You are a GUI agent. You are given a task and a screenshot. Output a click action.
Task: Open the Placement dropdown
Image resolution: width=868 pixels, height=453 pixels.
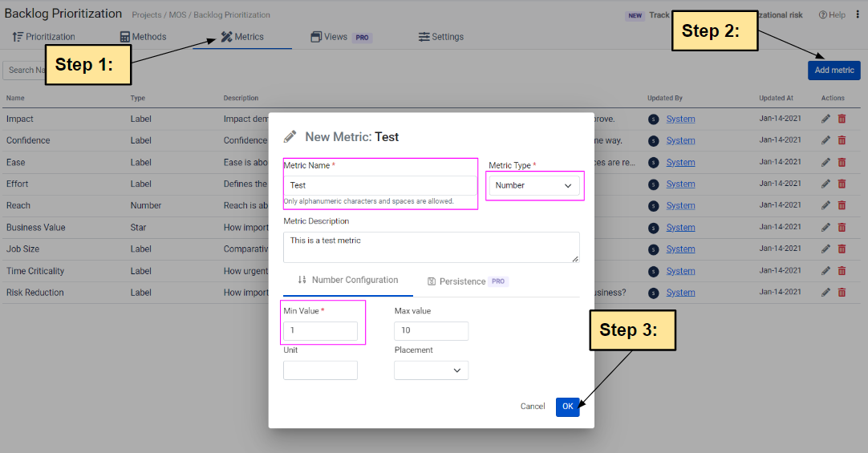tap(431, 370)
